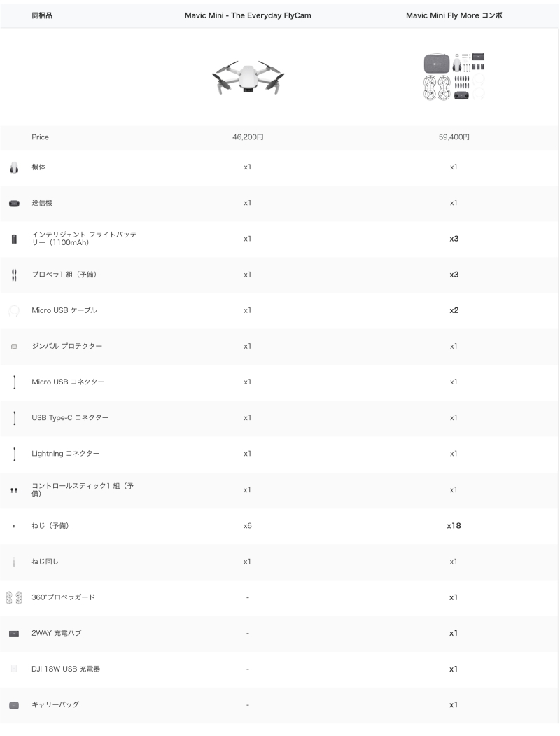Click the carry bag icon
The height and width of the screenshot is (736, 560).
[x=14, y=705]
